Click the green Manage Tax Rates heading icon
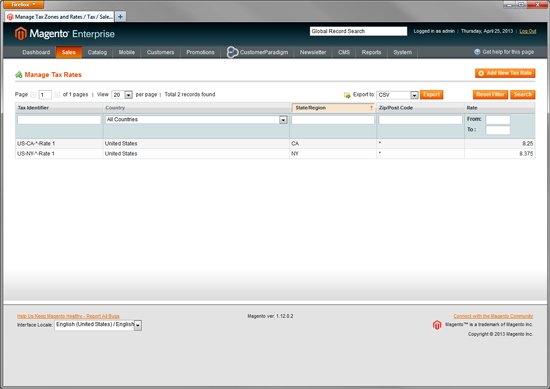Viewport: 550px width, 389px height. coord(19,75)
